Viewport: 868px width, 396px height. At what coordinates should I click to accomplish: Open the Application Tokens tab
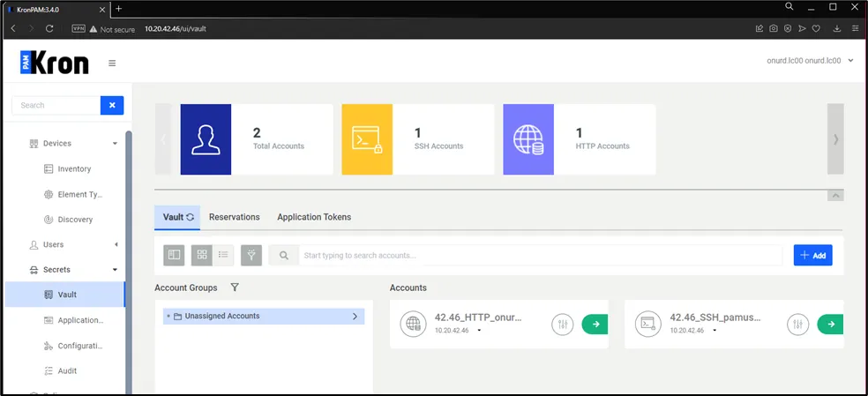[313, 217]
